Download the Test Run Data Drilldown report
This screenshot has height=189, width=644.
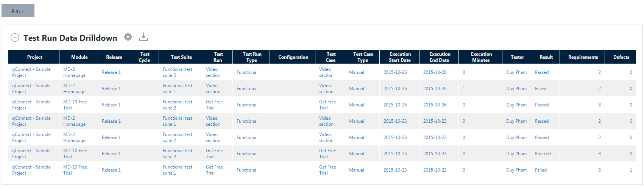(x=143, y=37)
